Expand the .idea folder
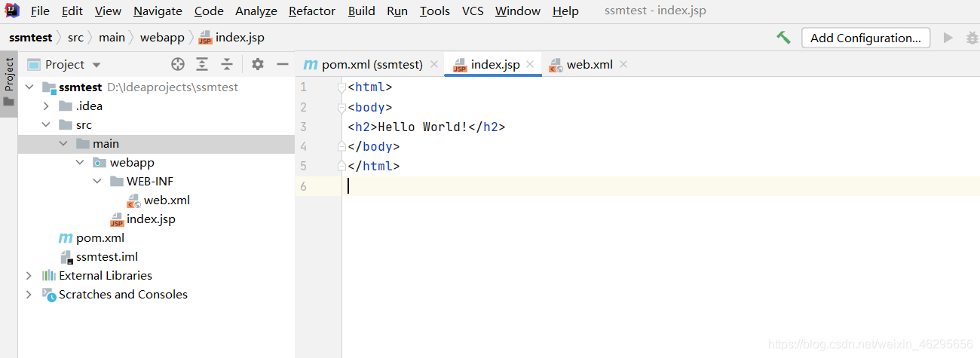 (x=46, y=106)
